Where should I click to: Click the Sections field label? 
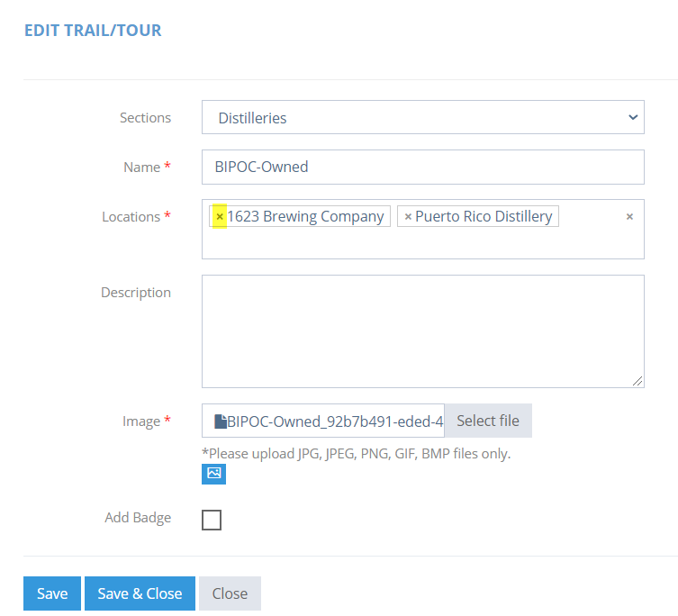(145, 118)
